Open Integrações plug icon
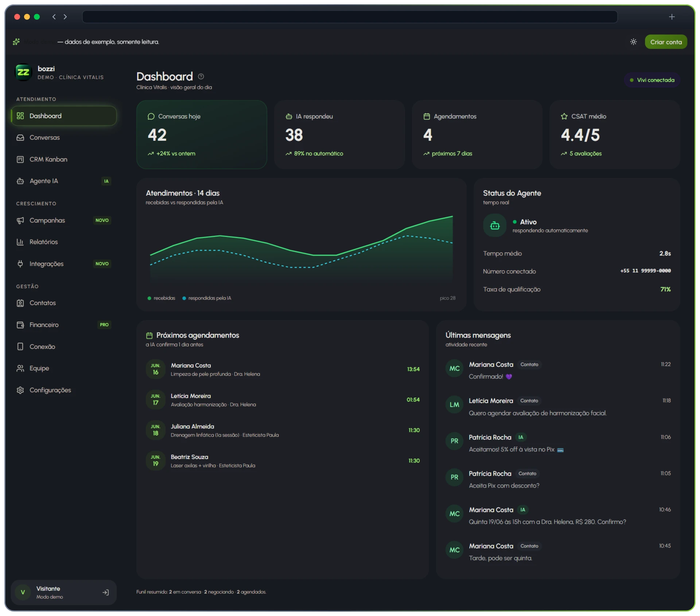This screenshot has height=616, width=700. [x=20, y=264]
